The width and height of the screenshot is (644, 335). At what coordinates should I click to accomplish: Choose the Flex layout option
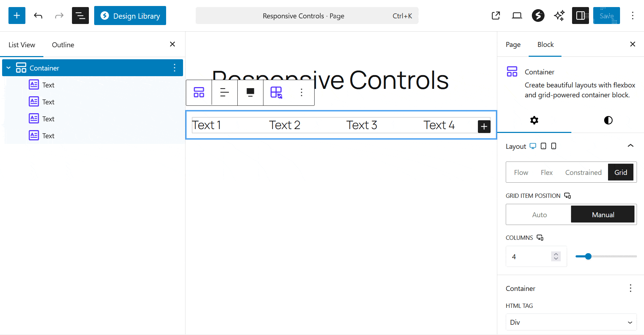pos(546,172)
